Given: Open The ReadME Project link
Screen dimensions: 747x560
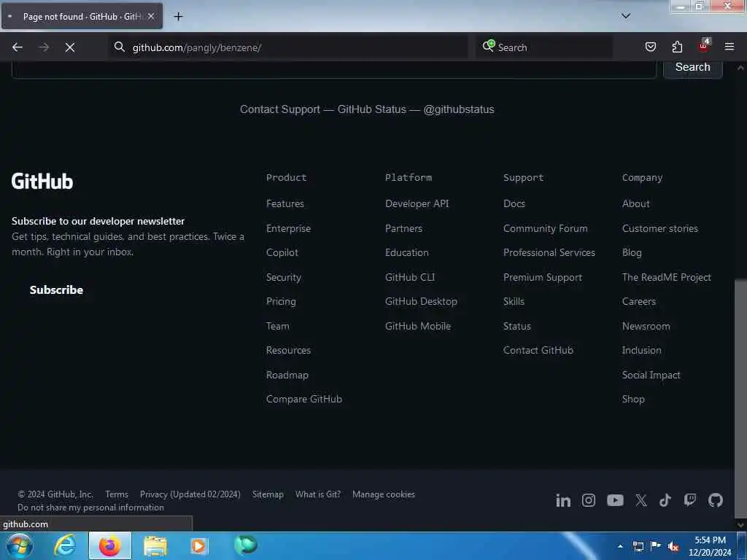Looking at the screenshot, I should 667,277.
